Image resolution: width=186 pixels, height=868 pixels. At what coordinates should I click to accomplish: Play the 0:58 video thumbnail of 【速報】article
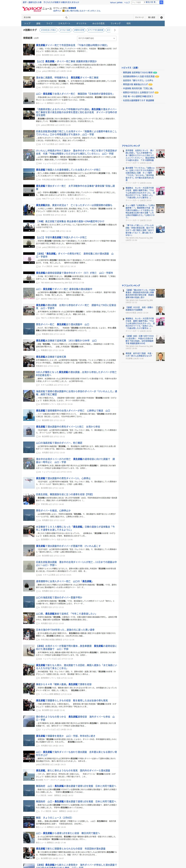click(x=29, y=258)
